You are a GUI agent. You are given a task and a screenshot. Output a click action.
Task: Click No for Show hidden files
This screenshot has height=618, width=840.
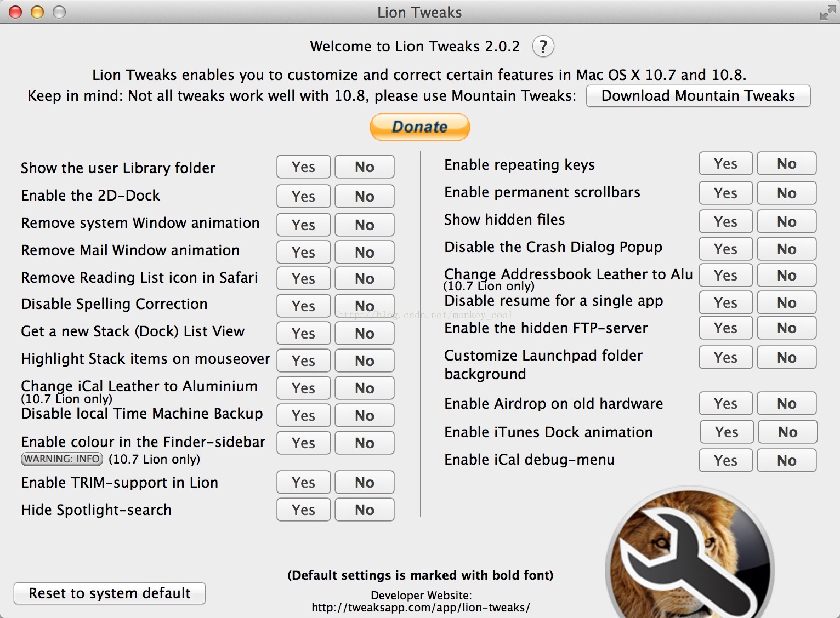pyautogui.click(x=787, y=222)
